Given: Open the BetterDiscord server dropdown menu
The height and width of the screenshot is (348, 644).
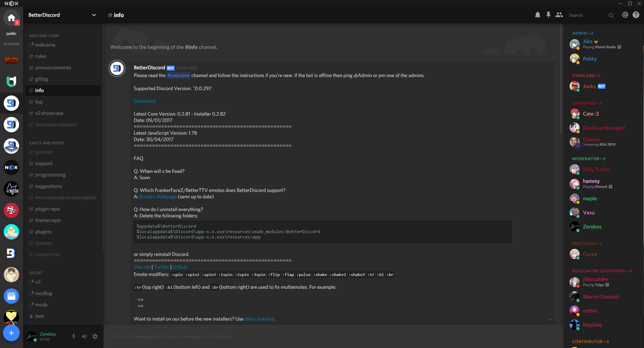Looking at the screenshot, I should [x=94, y=15].
